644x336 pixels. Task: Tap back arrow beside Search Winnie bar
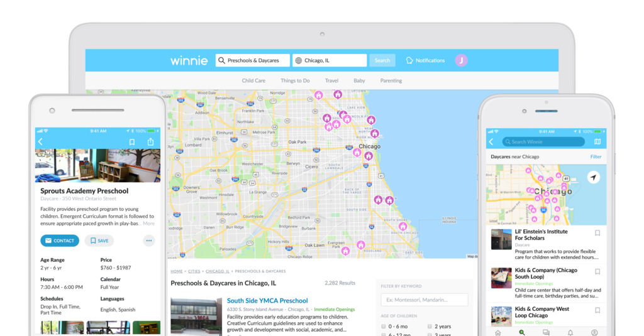[491, 141]
